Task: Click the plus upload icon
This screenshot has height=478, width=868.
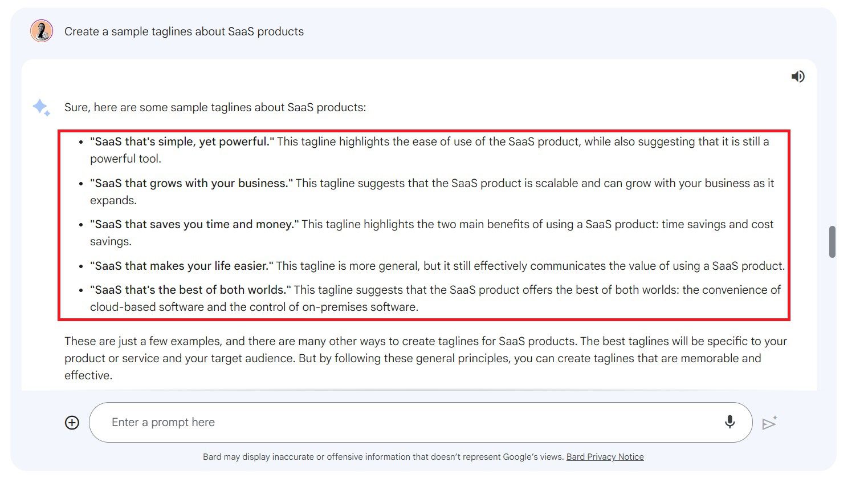Action: click(x=72, y=423)
